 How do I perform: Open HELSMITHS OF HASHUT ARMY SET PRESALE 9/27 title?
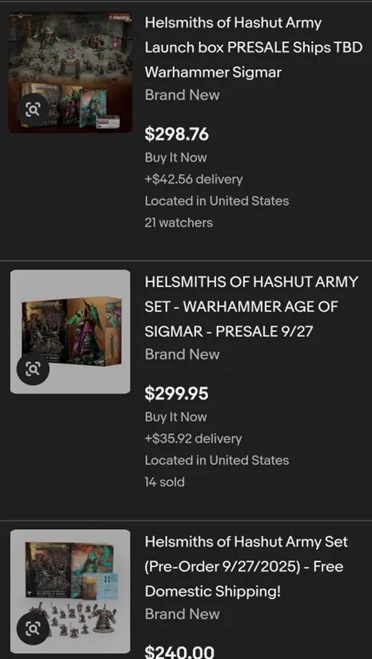click(x=251, y=306)
